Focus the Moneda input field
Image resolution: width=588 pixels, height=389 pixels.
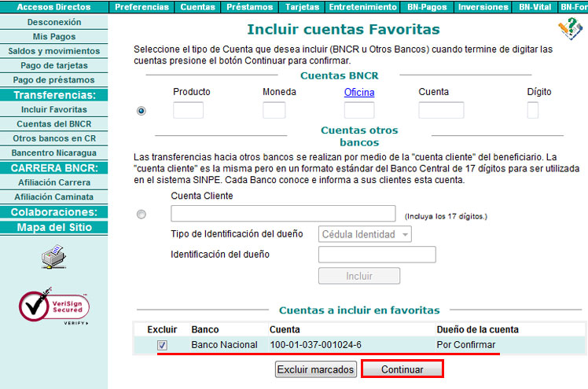pos(274,110)
